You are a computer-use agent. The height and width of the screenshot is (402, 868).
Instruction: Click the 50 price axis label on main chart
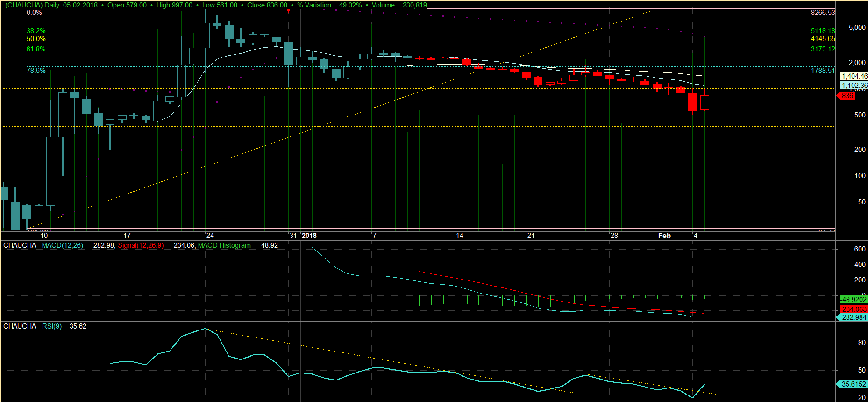pyautogui.click(x=862, y=202)
